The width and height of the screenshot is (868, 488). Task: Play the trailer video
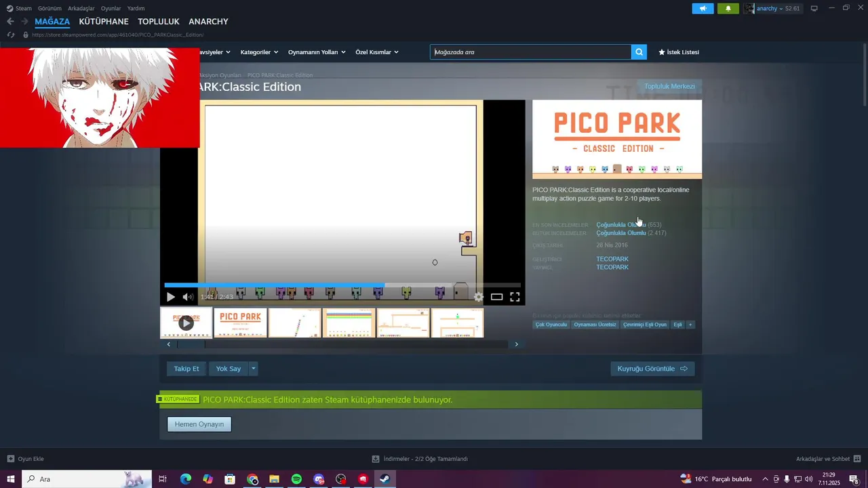click(x=171, y=297)
